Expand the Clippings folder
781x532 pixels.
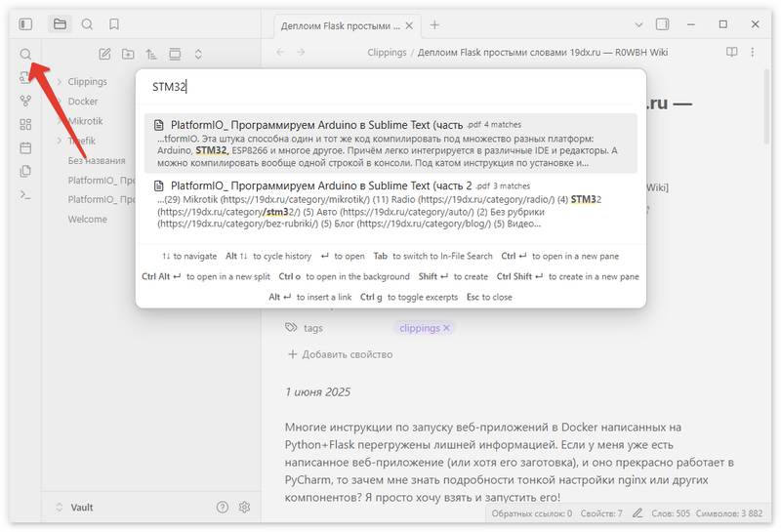click(x=87, y=81)
